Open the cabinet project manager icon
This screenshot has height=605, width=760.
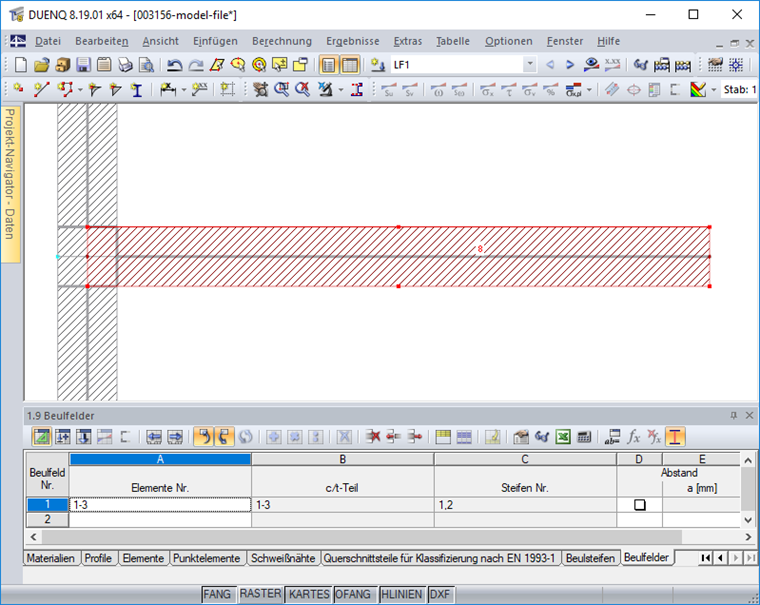pyautogui.click(x=63, y=64)
